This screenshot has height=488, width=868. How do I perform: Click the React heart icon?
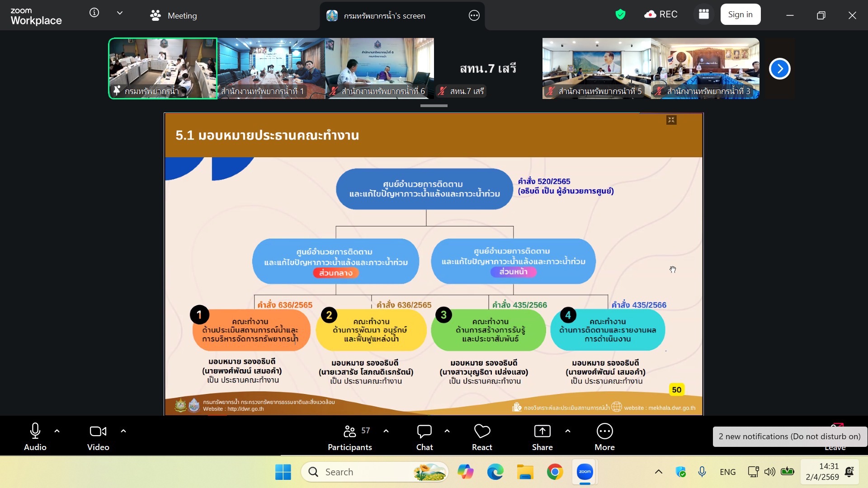pyautogui.click(x=482, y=432)
